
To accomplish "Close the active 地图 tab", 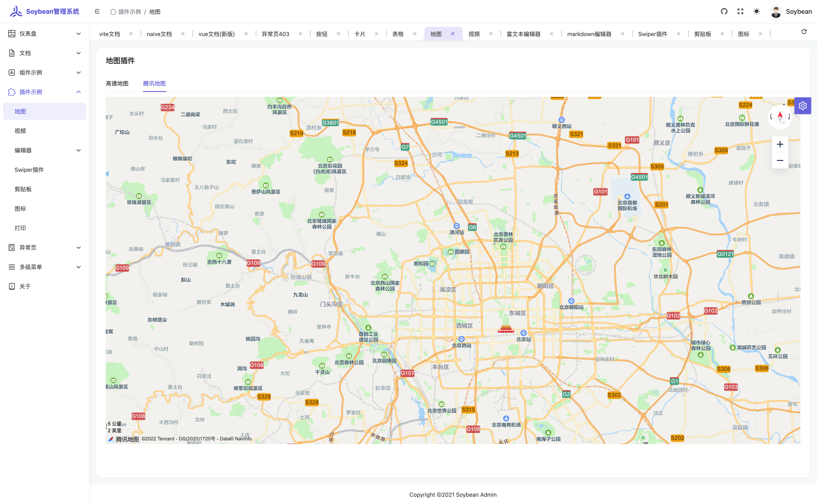I will [453, 34].
